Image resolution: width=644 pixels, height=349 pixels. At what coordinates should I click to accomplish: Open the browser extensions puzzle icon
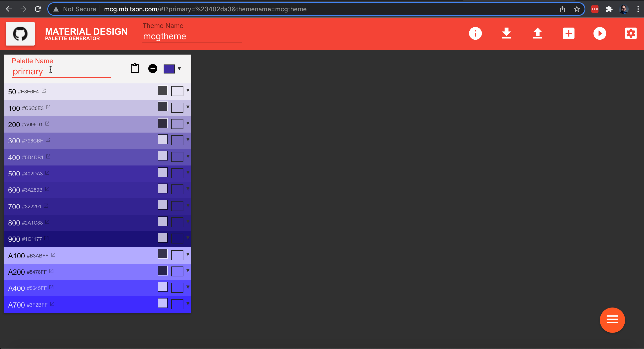click(x=609, y=9)
